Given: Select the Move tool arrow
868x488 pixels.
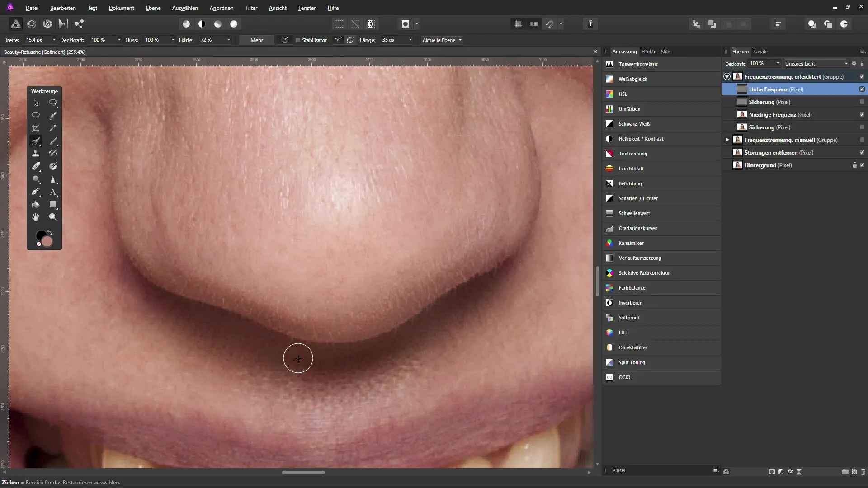Looking at the screenshot, I should coord(36,103).
